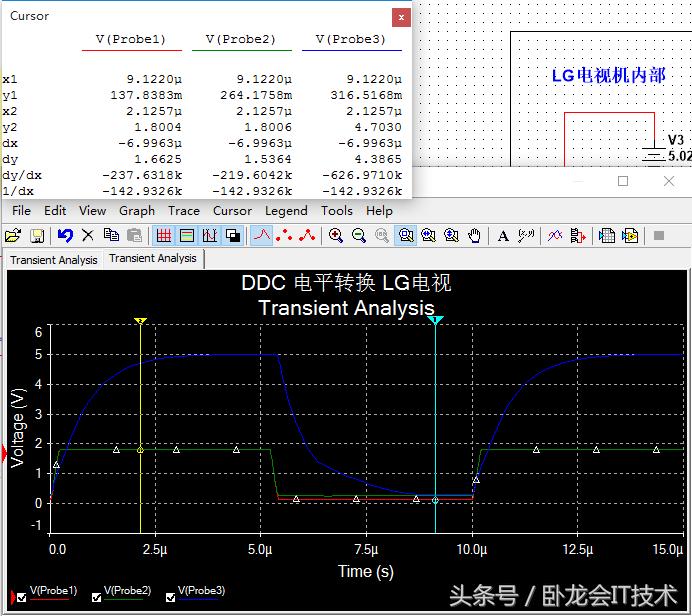692x616 pixels.
Task: Click the y1 value 137.8383m
Action: 146,95
